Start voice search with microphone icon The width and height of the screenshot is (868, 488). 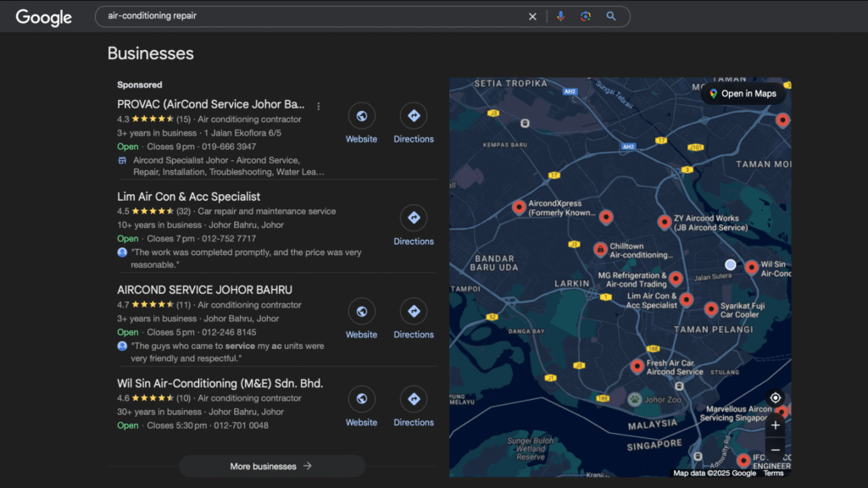coord(561,16)
